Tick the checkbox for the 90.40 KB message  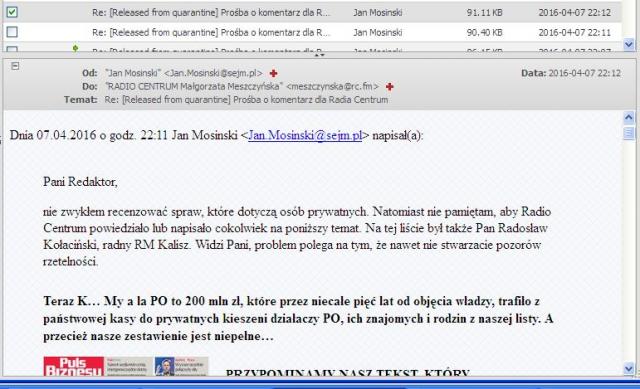12,31
